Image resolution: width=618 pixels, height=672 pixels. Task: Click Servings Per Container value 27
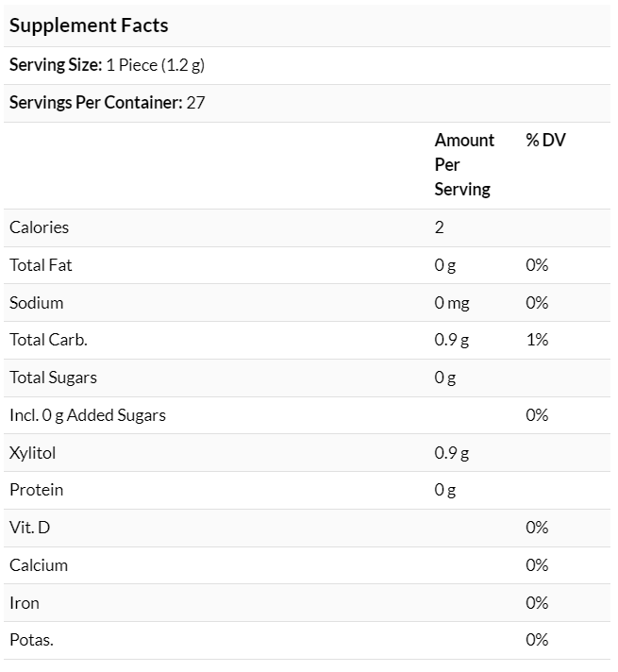click(x=196, y=103)
